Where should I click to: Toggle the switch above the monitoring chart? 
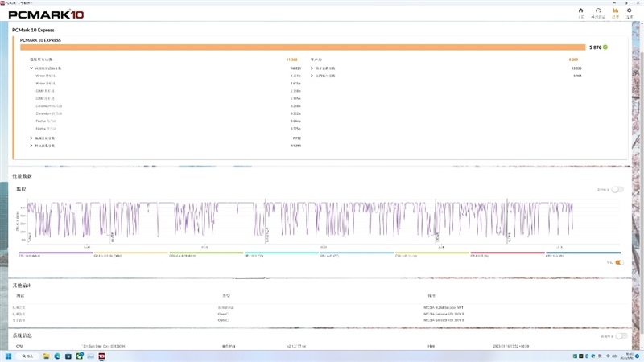coord(617,189)
